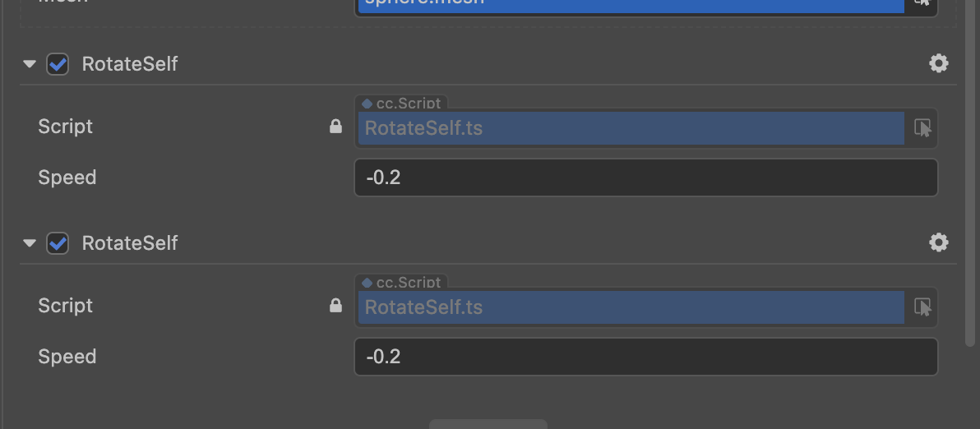This screenshot has height=429, width=980.
Task: Disable the second RotateSelf component checkbox
Action: [x=58, y=243]
